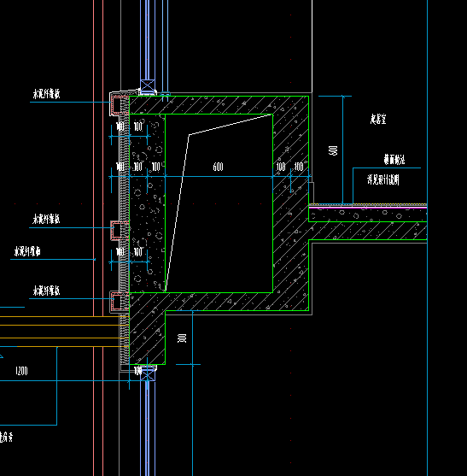Select the 600 dimension text

218,167
